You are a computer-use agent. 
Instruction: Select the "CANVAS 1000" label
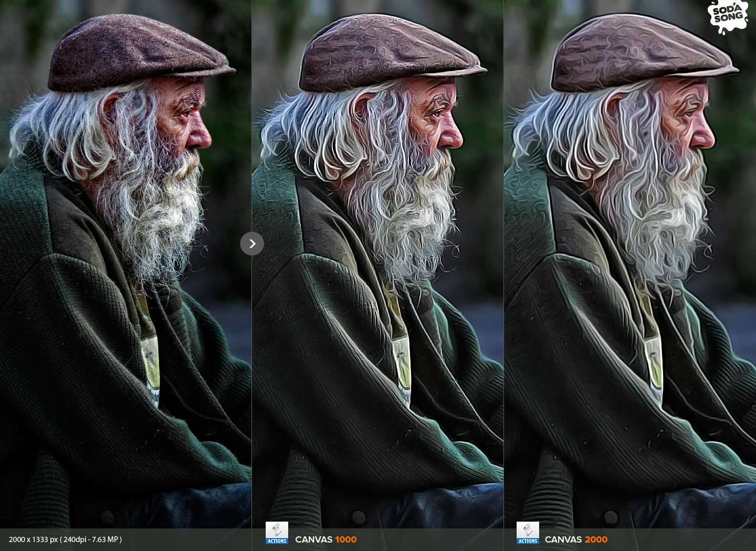tap(325, 539)
